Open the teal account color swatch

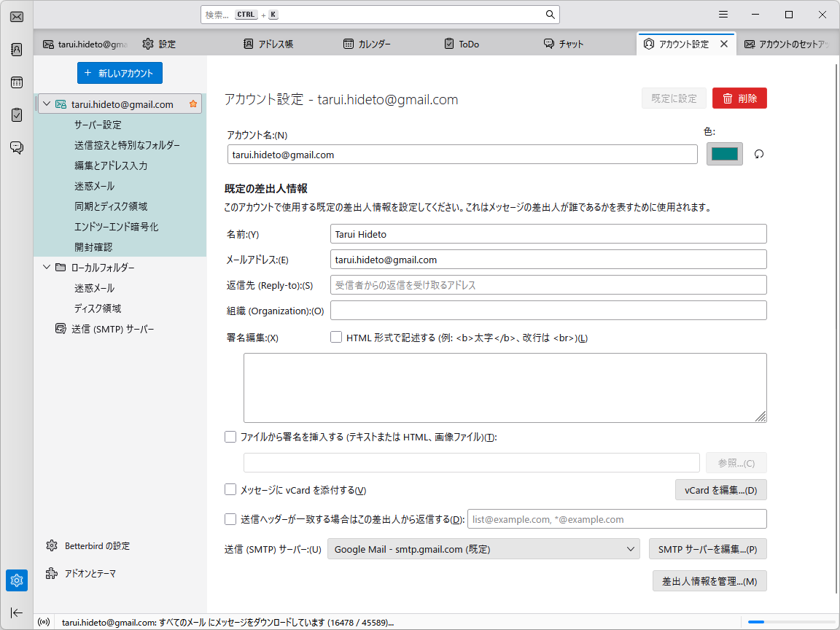pos(724,155)
